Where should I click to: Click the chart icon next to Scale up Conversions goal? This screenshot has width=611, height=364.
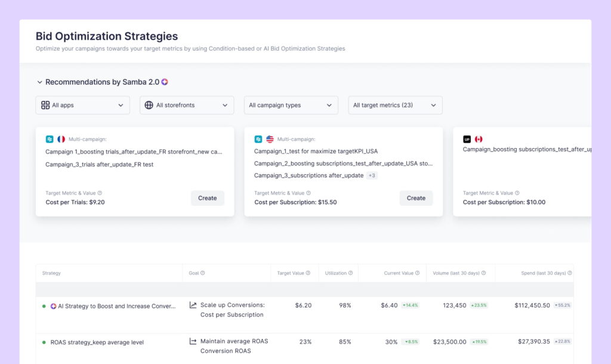192,306
